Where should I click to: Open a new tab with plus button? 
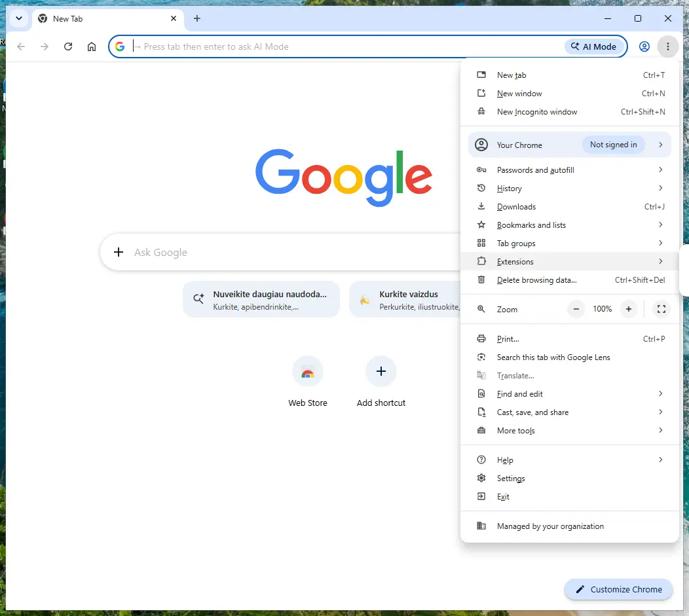197,18
